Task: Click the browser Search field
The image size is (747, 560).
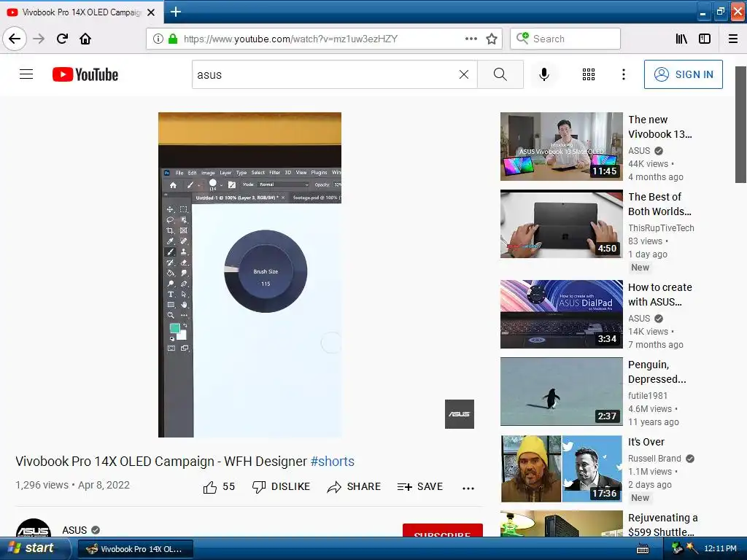Action: (x=565, y=39)
